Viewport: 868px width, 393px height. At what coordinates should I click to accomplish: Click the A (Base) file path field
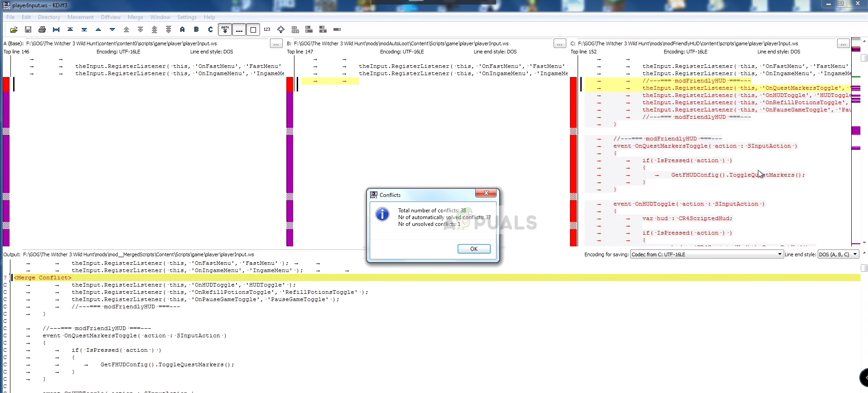pyautogui.click(x=146, y=43)
